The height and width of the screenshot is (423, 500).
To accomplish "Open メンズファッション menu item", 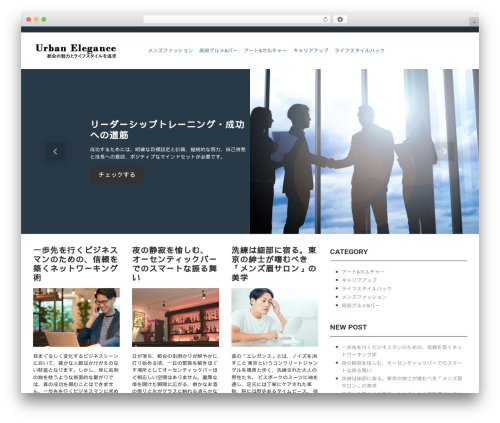I will tap(170, 51).
